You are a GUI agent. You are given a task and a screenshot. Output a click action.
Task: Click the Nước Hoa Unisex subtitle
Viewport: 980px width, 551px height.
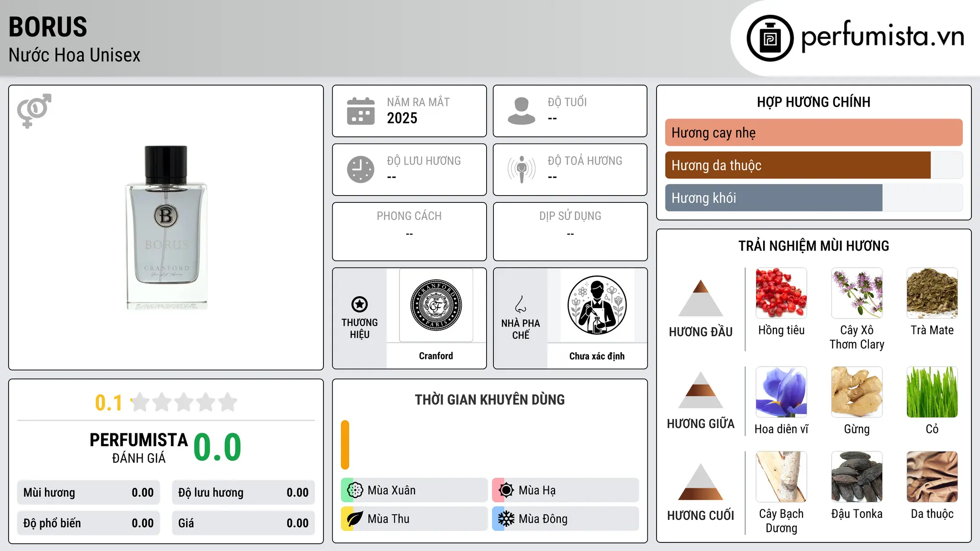pyautogui.click(x=74, y=55)
